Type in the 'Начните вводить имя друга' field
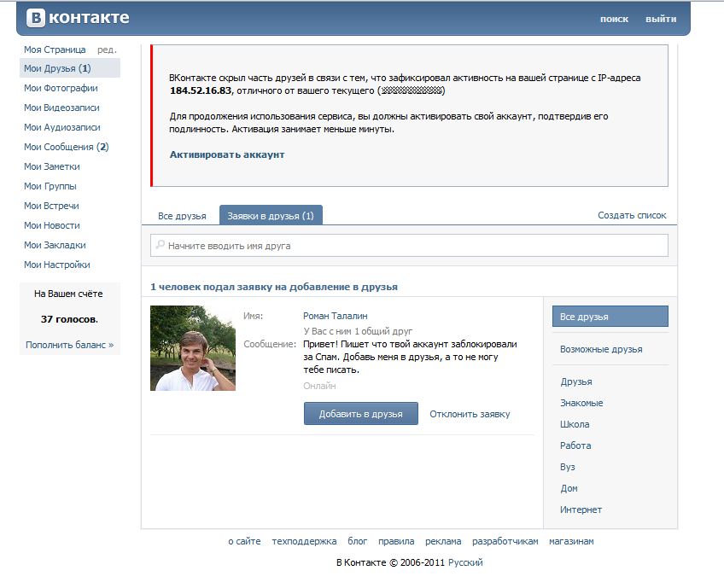The height and width of the screenshot is (588, 724). (410, 246)
